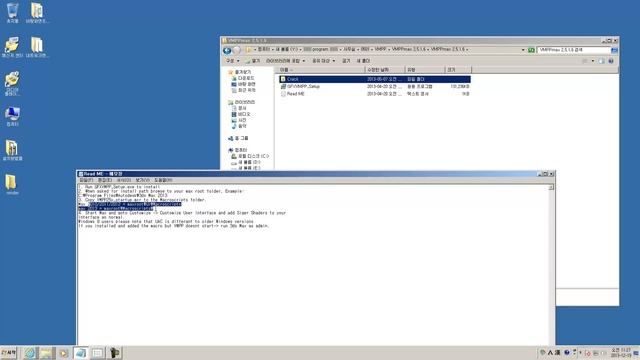Screen dimensions: 640x360
Task: Click the help icon in system tray
Action: tap(567, 353)
